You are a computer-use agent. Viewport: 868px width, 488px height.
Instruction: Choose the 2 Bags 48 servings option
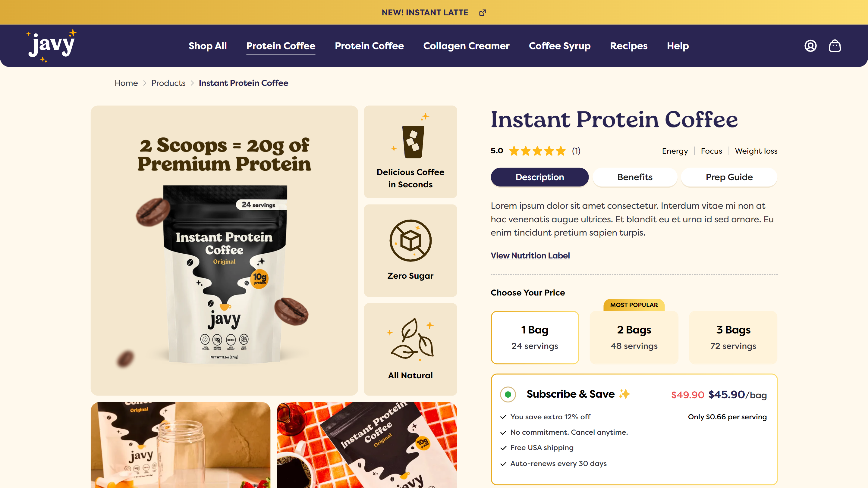(x=634, y=337)
